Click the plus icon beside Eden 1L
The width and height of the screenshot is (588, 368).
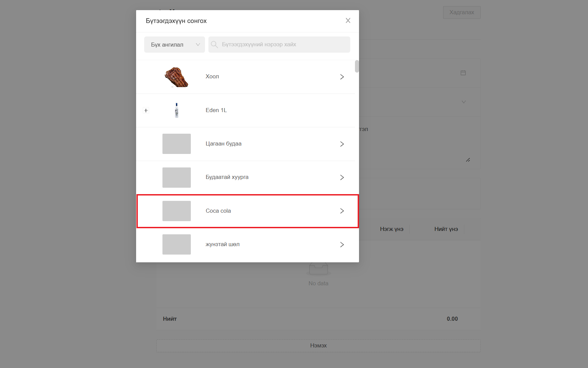(x=146, y=110)
